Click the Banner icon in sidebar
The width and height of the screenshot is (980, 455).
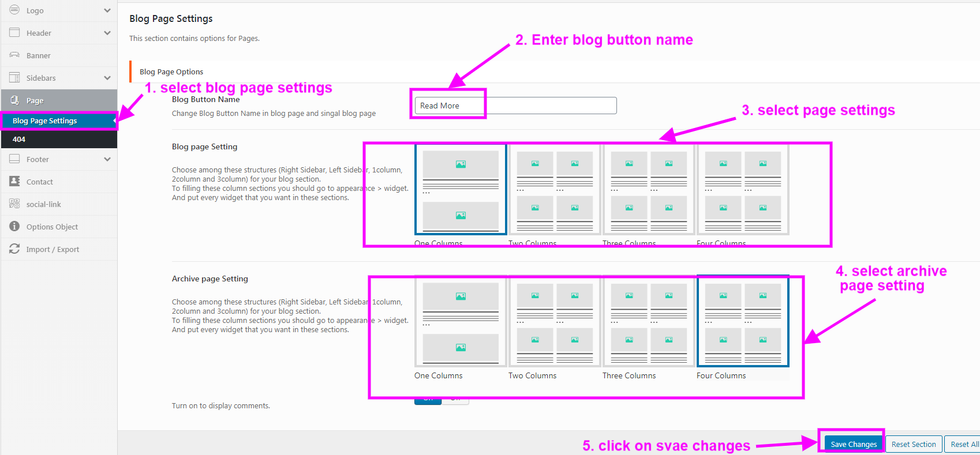[x=14, y=55]
